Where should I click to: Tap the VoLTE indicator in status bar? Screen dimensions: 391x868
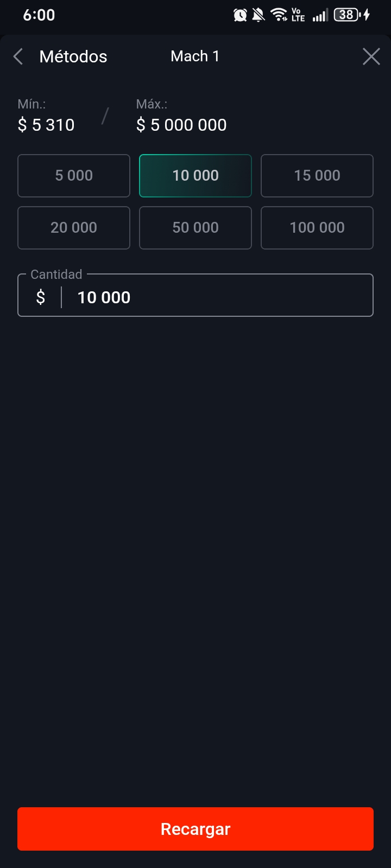click(x=298, y=15)
